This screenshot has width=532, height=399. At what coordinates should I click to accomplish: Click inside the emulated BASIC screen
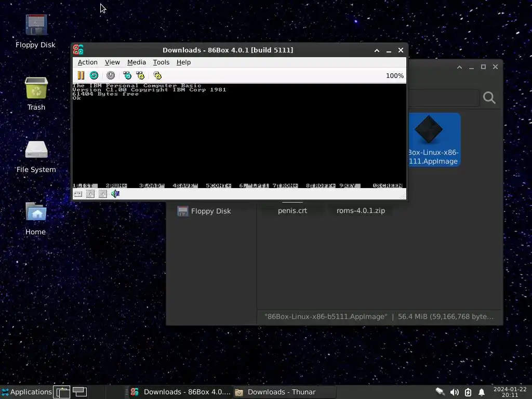[x=239, y=136]
